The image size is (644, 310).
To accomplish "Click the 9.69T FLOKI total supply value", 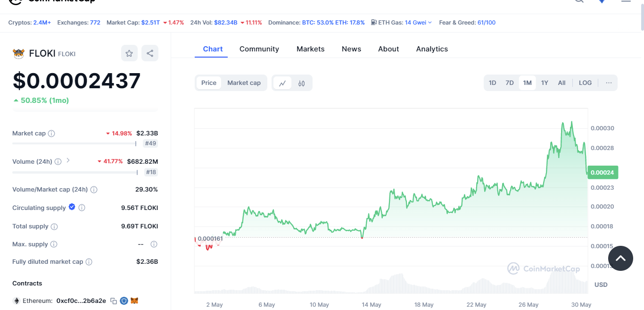I will [x=140, y=226].
